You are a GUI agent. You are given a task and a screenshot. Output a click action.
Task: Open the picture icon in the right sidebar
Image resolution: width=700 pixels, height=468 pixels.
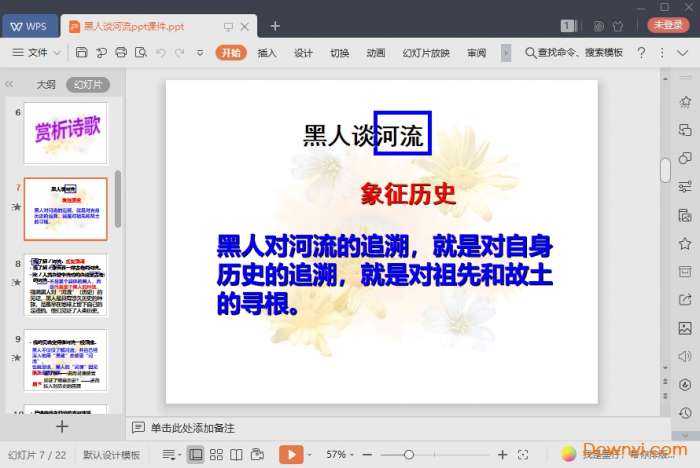pos(685,328)
